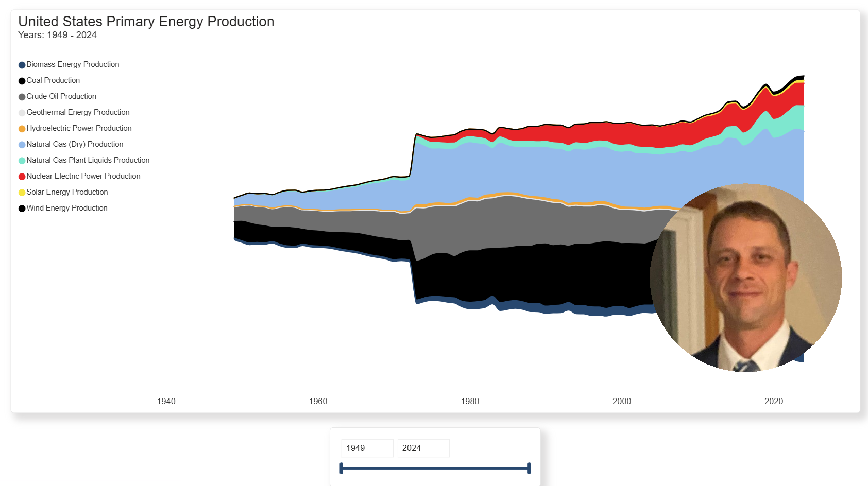The height and width of the screenshot is (486, 868).
Task: Click the Biomass Energy Production legend dot
Action: tap(22, 65)
